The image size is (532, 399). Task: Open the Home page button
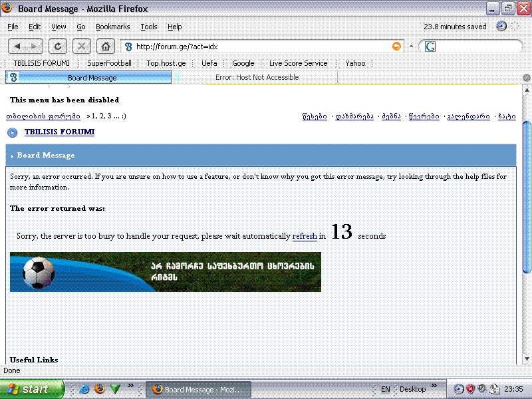point(106,46)
